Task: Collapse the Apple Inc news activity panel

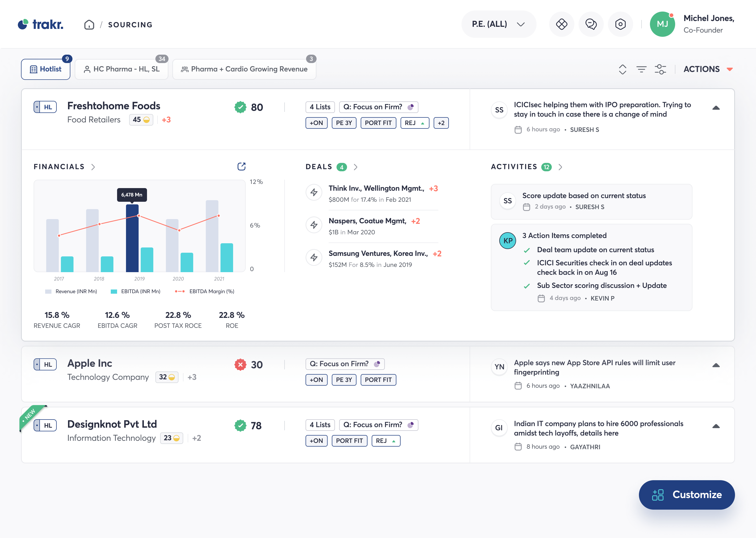Action: click(x=716, y=365)
